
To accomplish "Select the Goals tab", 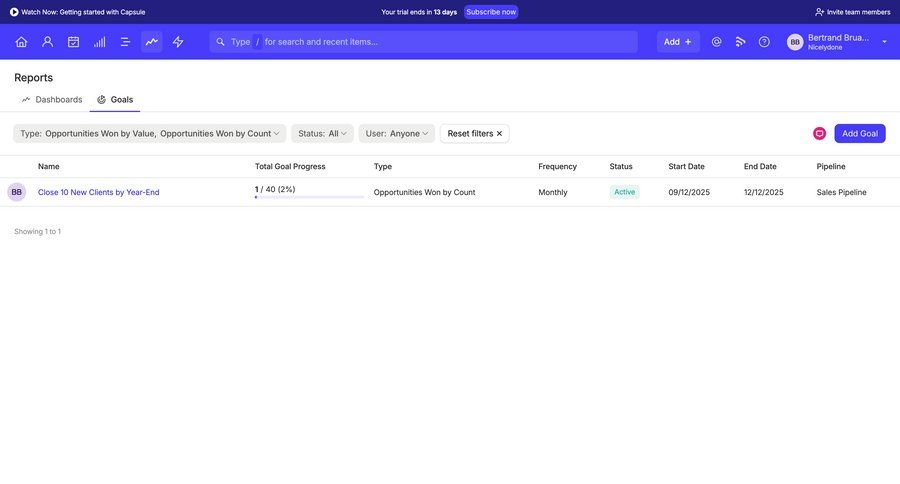I will click(x=115, y=99).
